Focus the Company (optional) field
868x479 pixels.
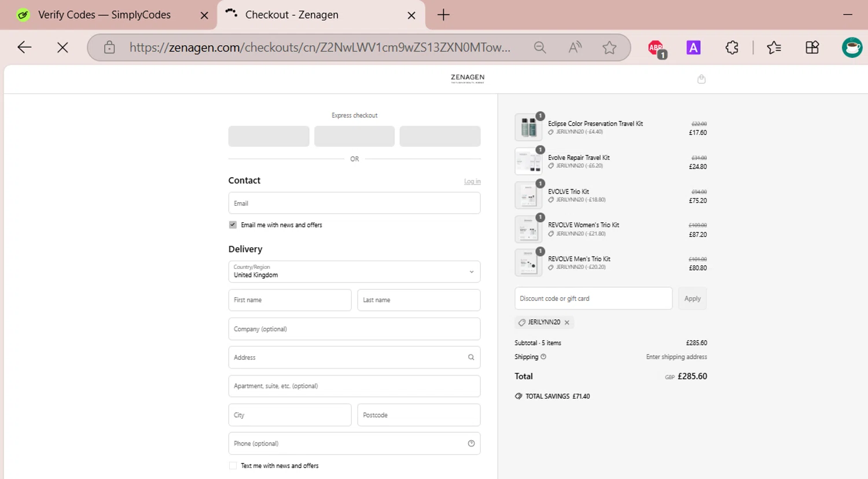click(354, 329)
